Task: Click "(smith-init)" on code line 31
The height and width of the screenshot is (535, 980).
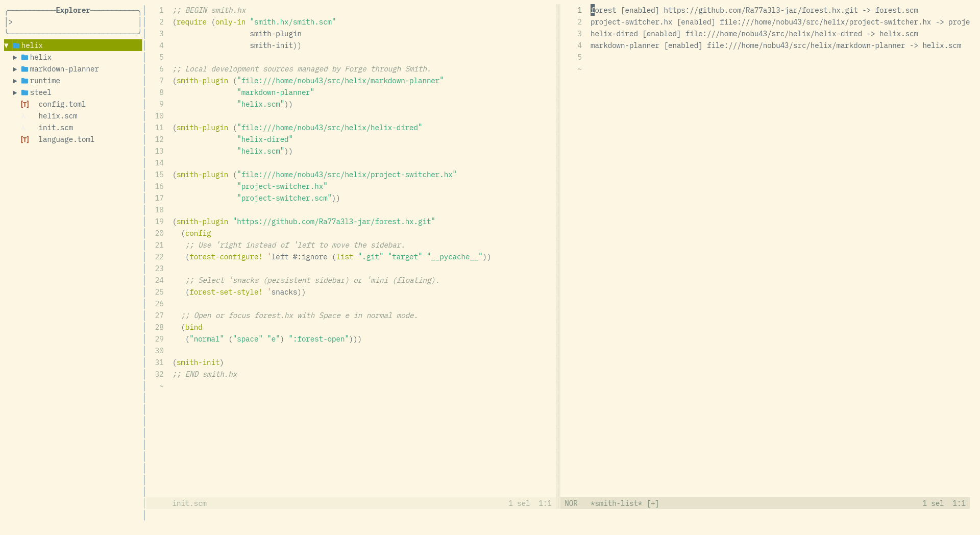Action: tap(198, 362)
